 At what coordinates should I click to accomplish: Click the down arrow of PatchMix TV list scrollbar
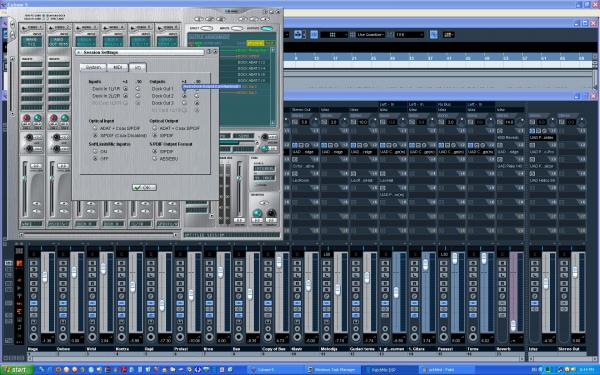[273, 123]
